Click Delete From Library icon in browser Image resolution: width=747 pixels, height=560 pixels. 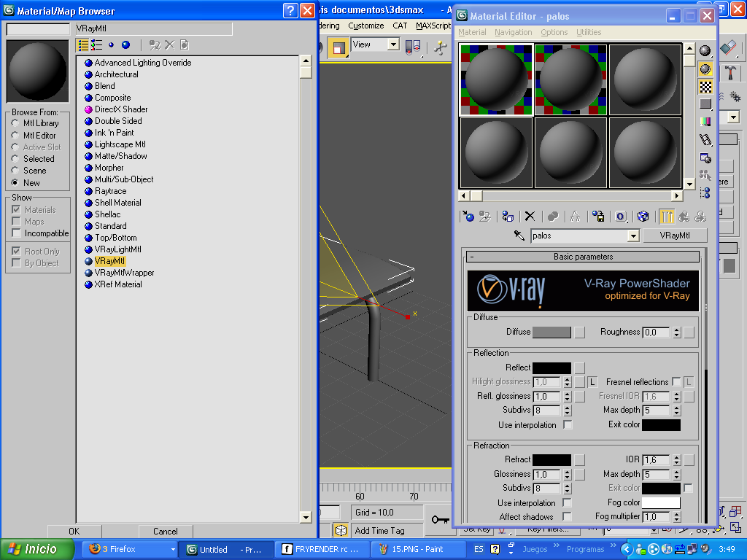click(169, 45)
